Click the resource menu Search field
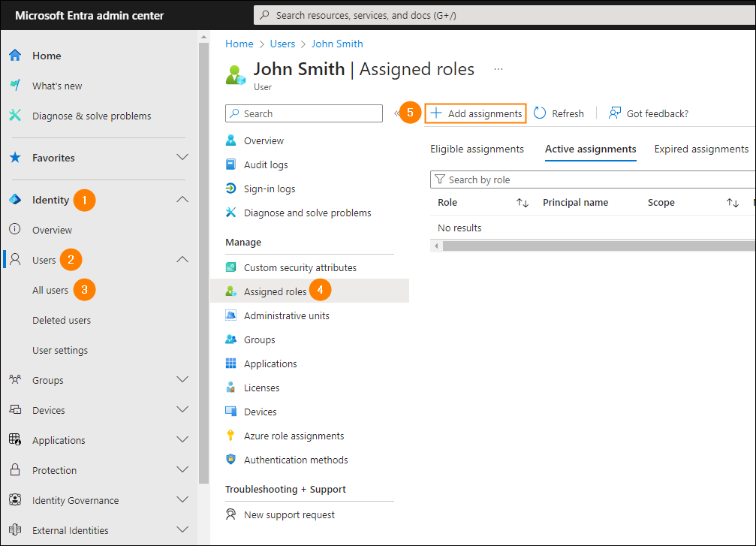The height and width of the screenshot is (546, 756). (304, 113)
